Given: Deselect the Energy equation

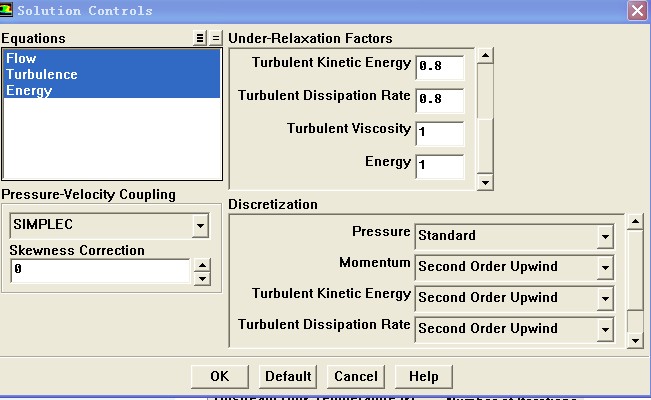Looking at the screenshot, I should click(29, 91).
